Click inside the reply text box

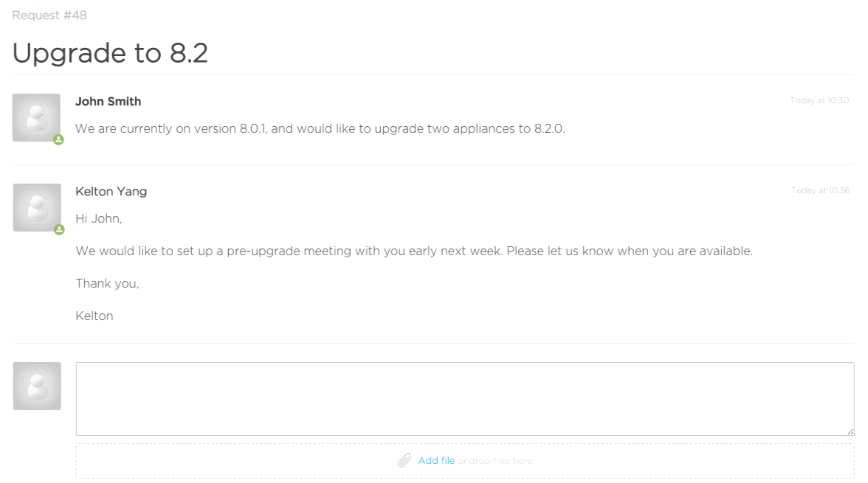pyautogui.click(x=465, y=399)
